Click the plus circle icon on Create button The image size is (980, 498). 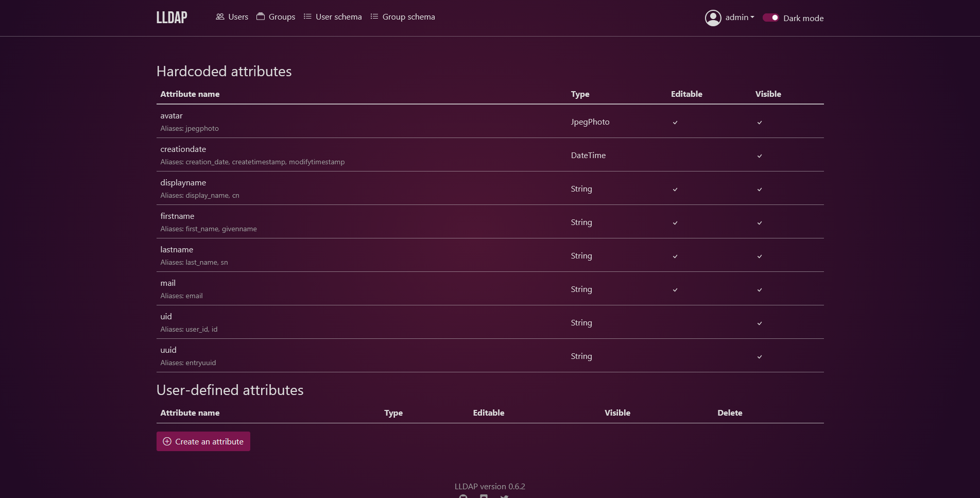(x=167, y=441)
